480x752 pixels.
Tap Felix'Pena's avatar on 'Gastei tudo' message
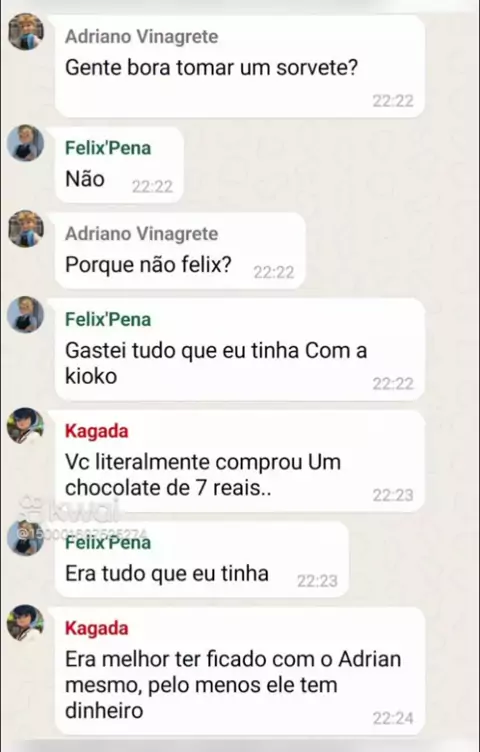[x=26, y=315]
